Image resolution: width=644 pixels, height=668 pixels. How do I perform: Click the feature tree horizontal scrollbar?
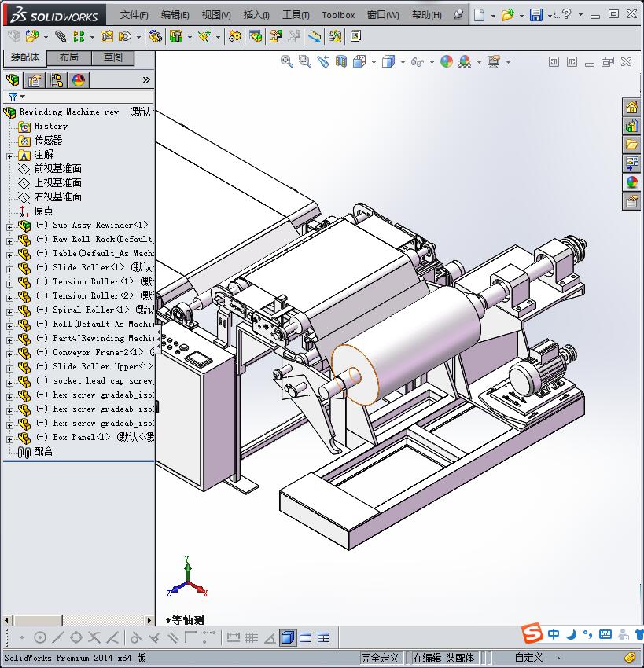click(x=79, y=620)
